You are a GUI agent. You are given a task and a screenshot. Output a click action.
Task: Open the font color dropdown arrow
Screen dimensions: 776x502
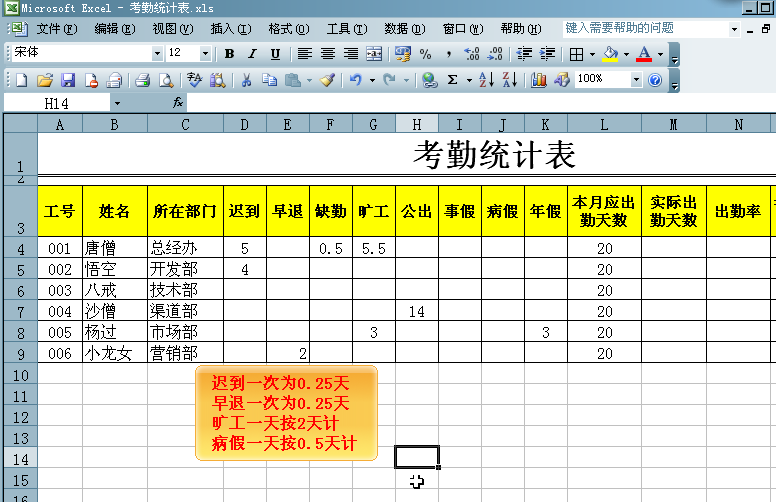[660, 54]
